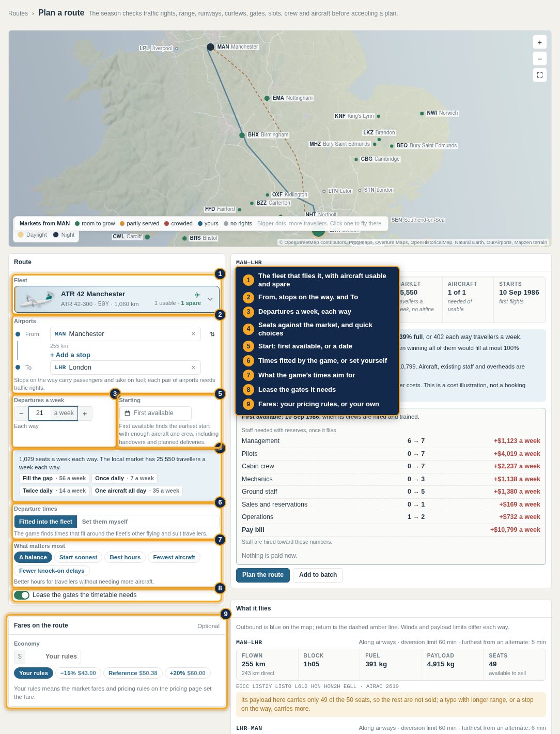Toggle Lease the gates switch
The height and width of the screenshot is (734, 560).
[x=22, y=595]
